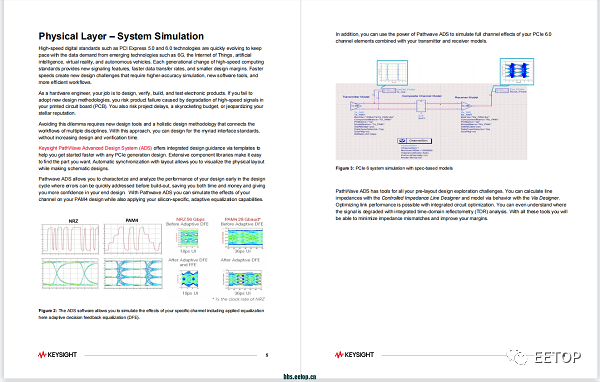Click the receiver eye probe plot in schematic
The width and height of the screenshot is (600, 382).
tap(517, 72)
